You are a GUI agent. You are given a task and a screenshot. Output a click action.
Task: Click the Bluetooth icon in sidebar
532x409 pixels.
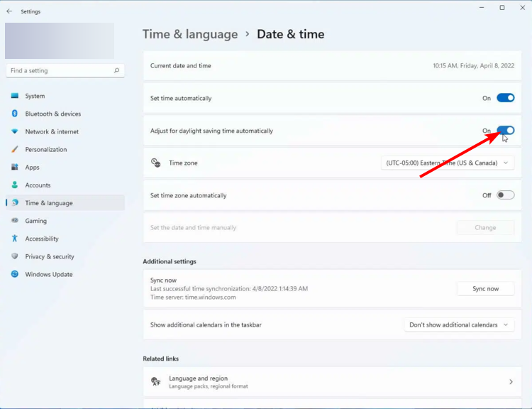pos(15,114)
